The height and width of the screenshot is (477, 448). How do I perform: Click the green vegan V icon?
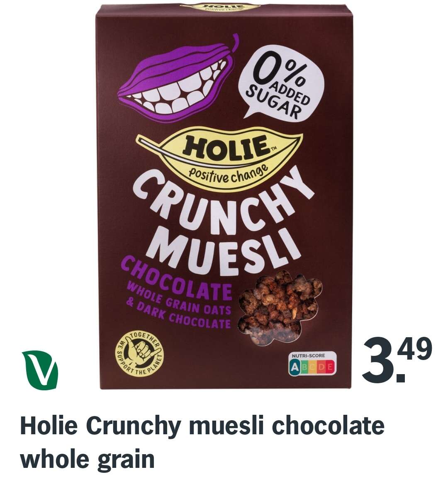[40, 370]
